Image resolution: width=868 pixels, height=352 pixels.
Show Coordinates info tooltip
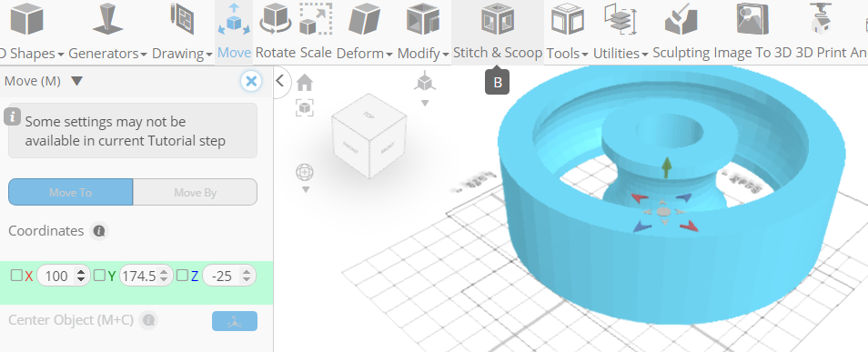99,231
